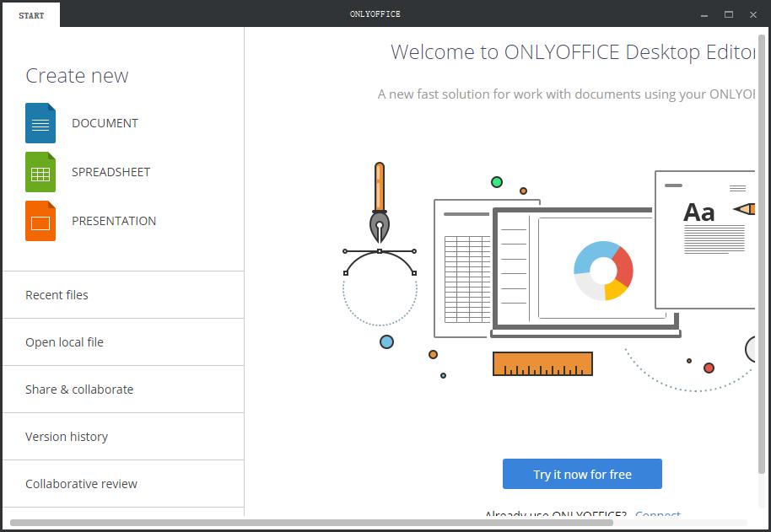
Task: Click the donut chart illustration graphic
Action: click(602, 271)
